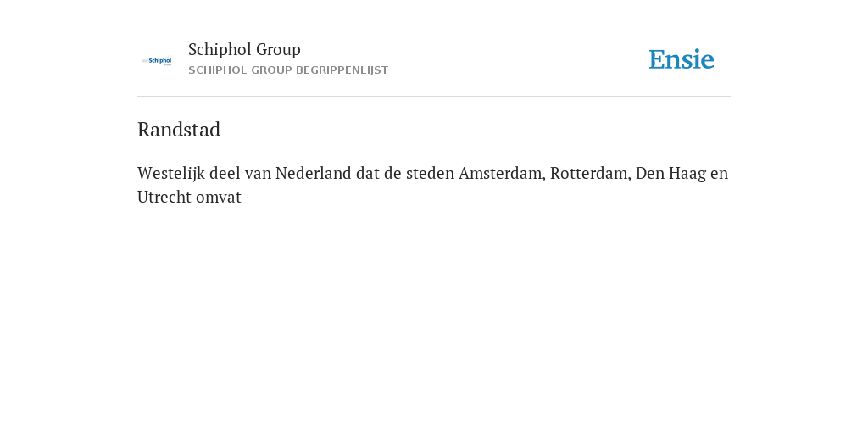This screenshot has width=868, height=434.
Task: Click the word en before Utrecht
Action: coord(719,175)
